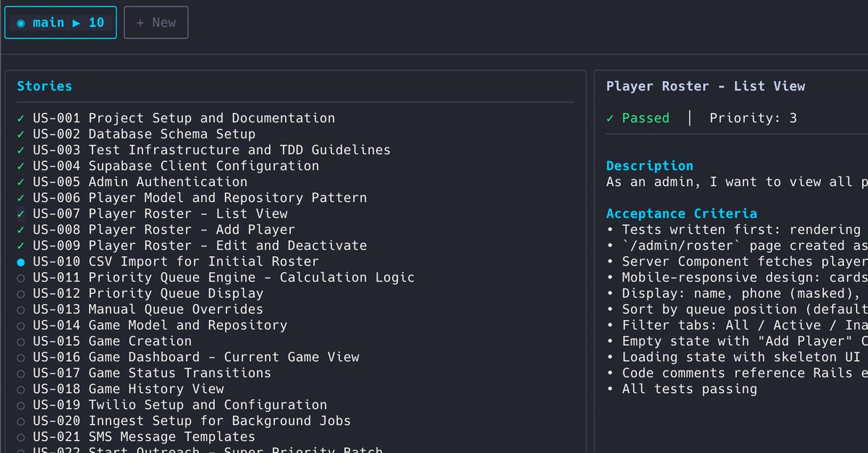Click the Loading state with skeleton UI criterion
868x453 pixels.
pyautogui.click(x=733, y=357)
